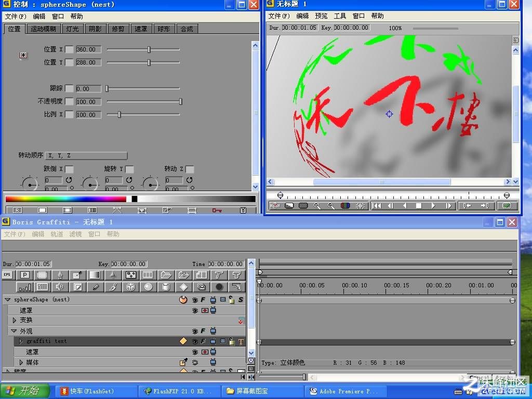Toggle animate checkbox for 不透明度
This screenshot has width=532, height=399.
click(69, 101)
